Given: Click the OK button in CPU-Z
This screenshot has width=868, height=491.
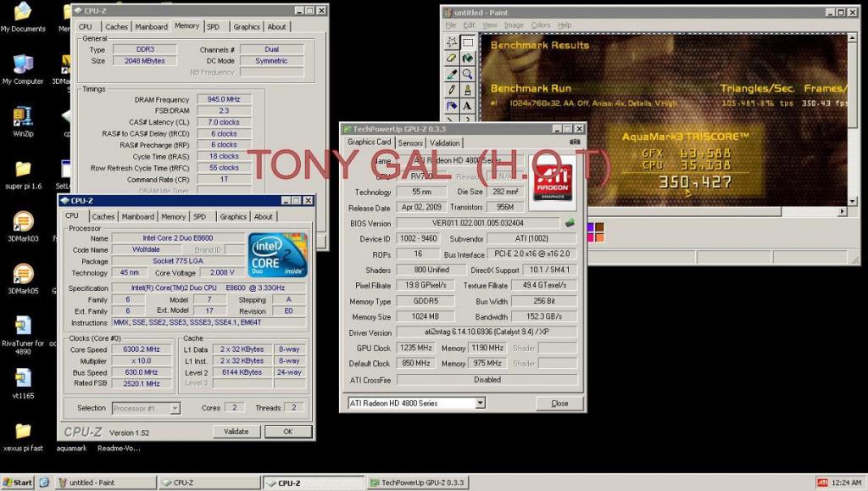Looking at the screenshot, I should tap(288, 432).
